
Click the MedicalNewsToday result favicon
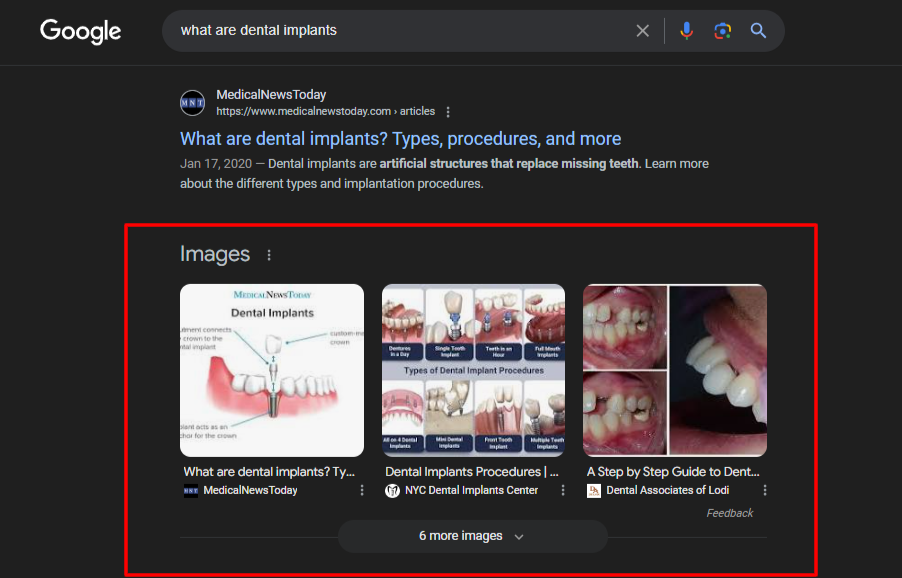pyautogui.click(x=192, y=103)
